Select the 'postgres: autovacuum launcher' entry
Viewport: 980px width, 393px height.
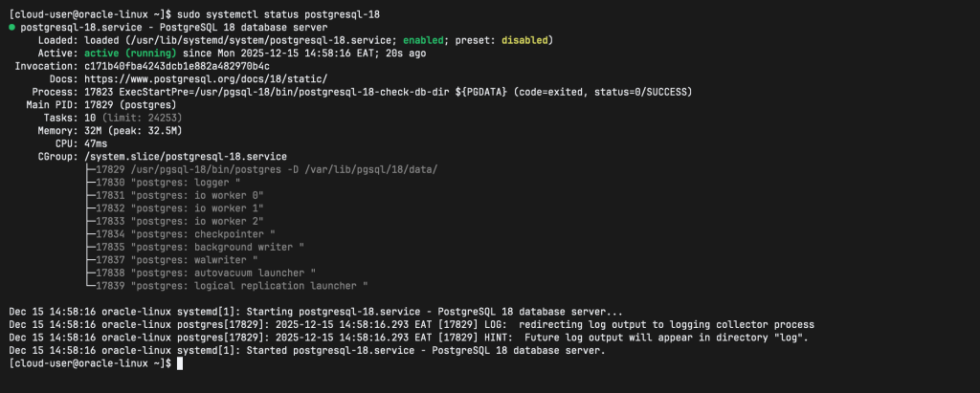click(x=206, y=273)
